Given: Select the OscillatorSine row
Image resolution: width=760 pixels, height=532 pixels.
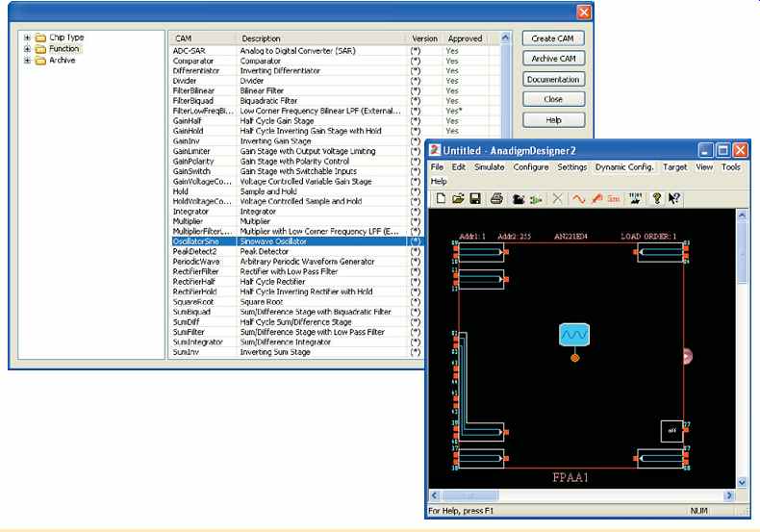Looking at the screenshot, I should click(296, 241).
